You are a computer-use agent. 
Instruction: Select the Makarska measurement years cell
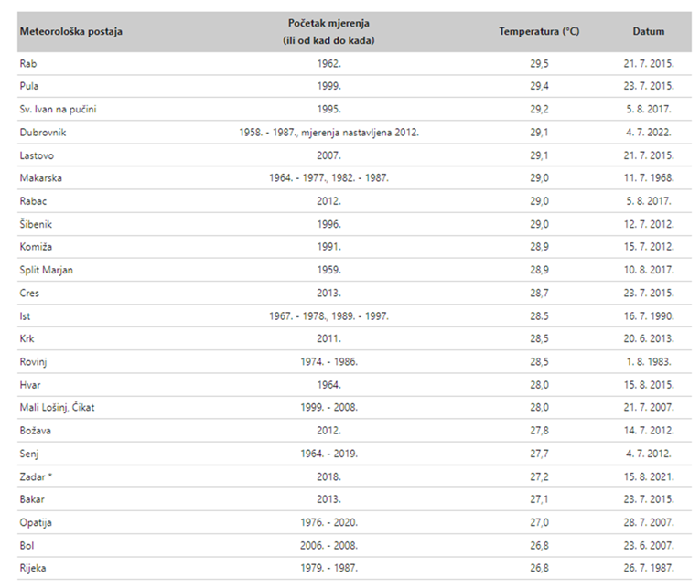pos(328,178)
